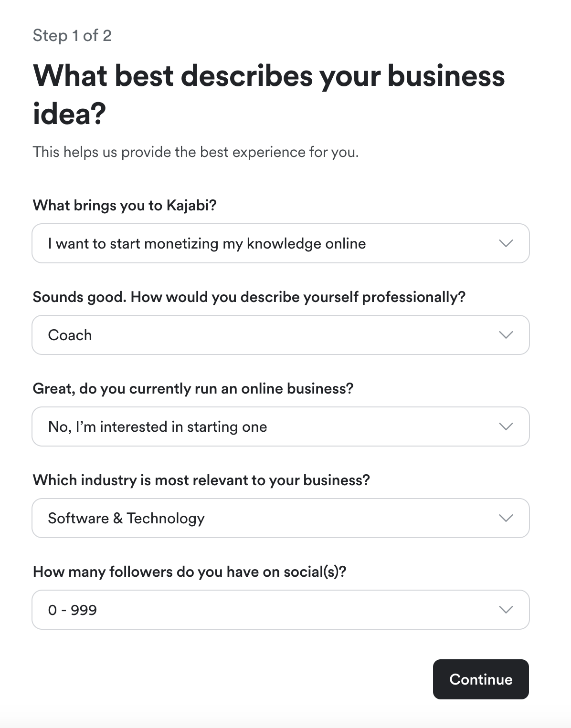Viewport: 571px width, 728px height.
Task: Open the social followers count dropdown
Action: coord(281,610)
